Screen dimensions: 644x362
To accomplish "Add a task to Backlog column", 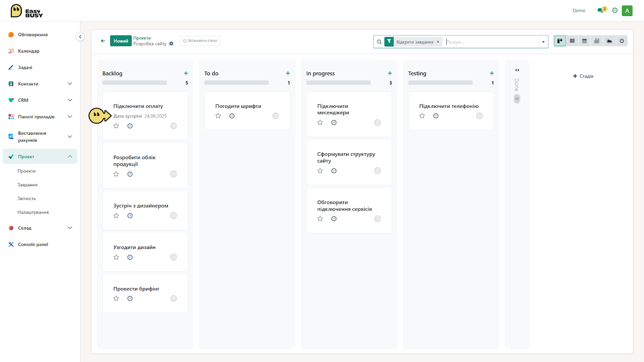I will pyautogui.click(x=186, y=73).
